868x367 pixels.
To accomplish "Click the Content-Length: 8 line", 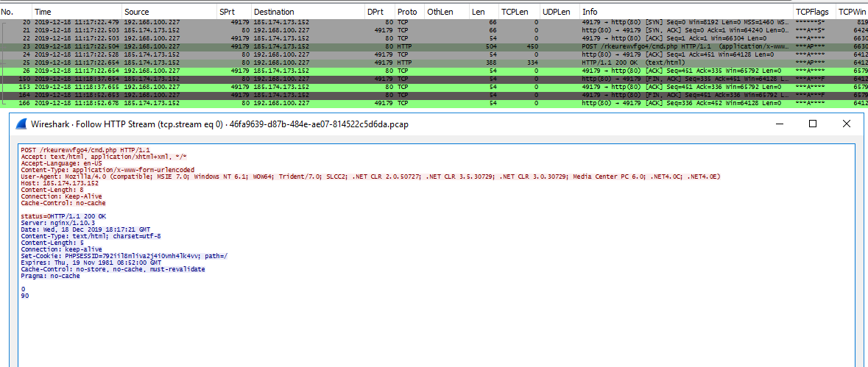I will point(52,190).
